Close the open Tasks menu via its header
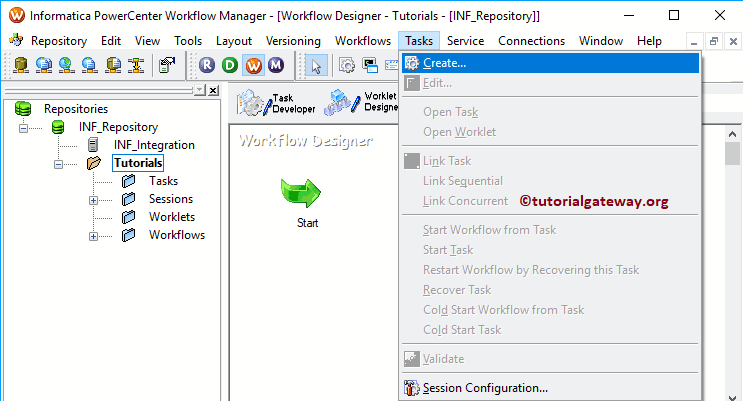The image size is (743, 401). point(419,41)
